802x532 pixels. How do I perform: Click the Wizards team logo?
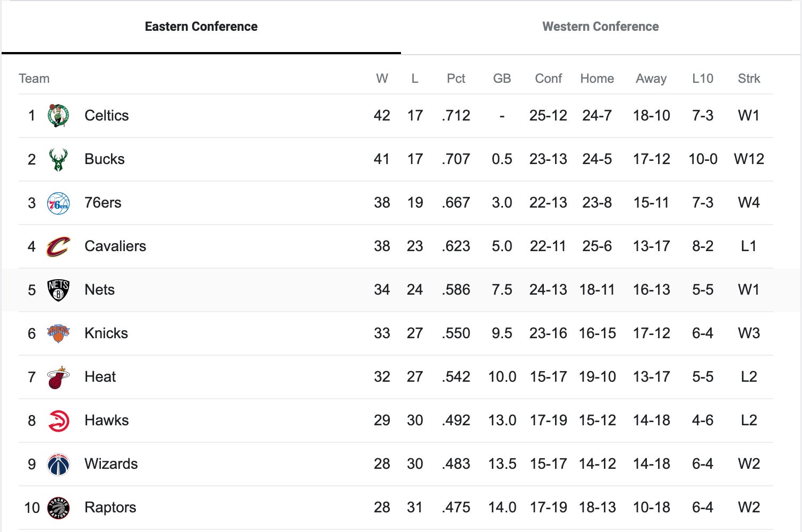coord(58,465)
